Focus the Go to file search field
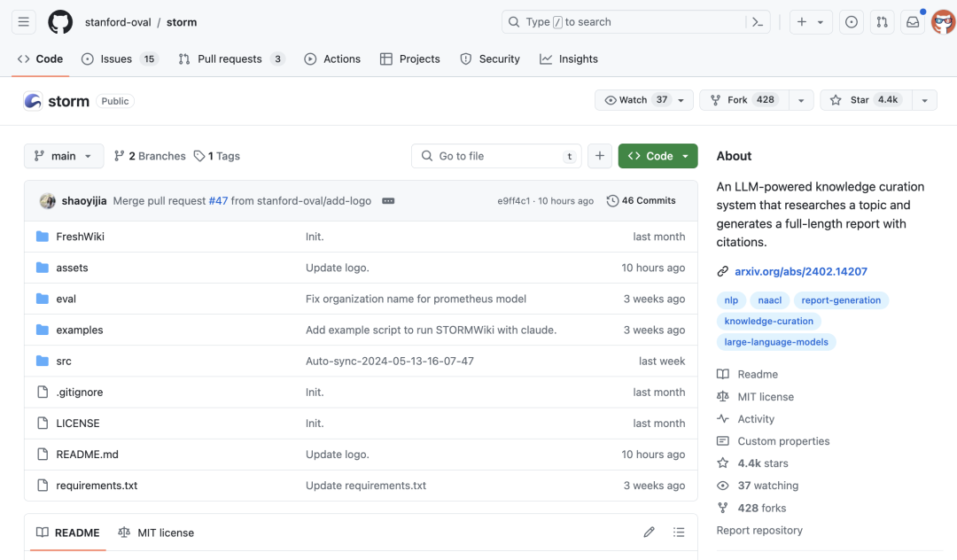The width and height of the screenshot is (957, 560). pyautogui.click(x=496, y=156)
